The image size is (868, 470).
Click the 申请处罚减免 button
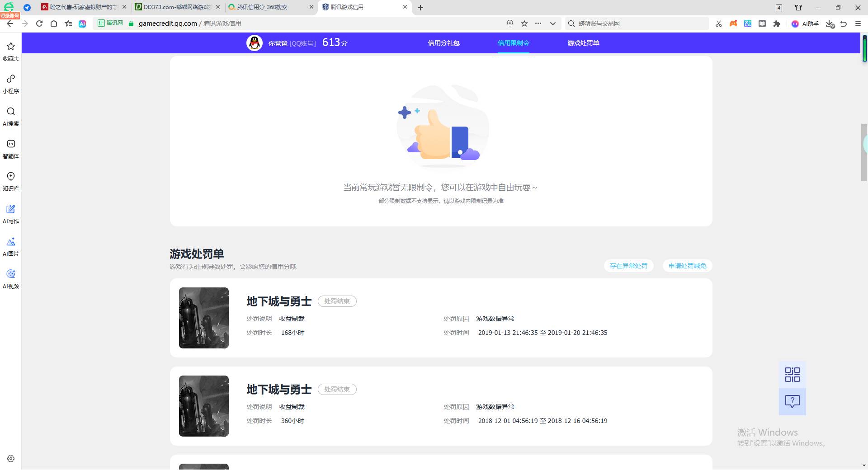(687, 266)
